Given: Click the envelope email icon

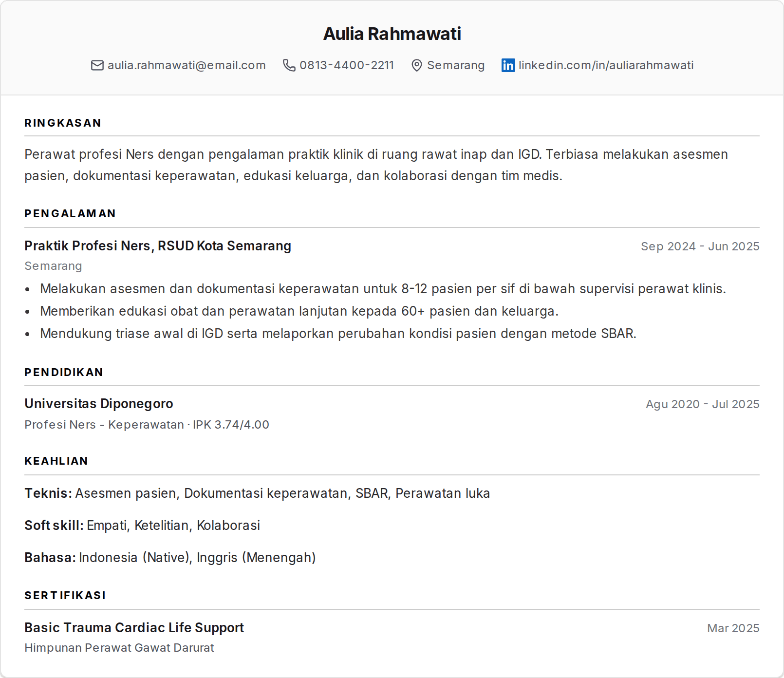Looking at the screenshot, I should click(x=97, y=65).
